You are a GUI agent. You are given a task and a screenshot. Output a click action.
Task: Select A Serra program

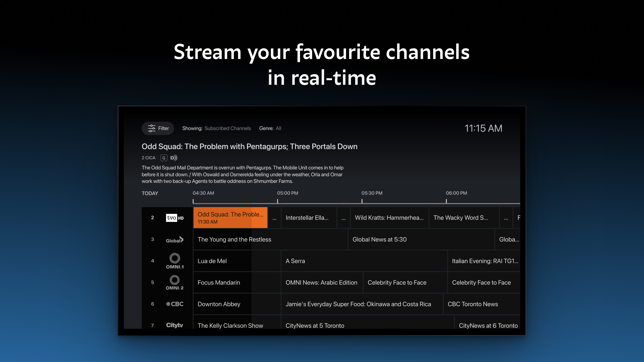364,261
